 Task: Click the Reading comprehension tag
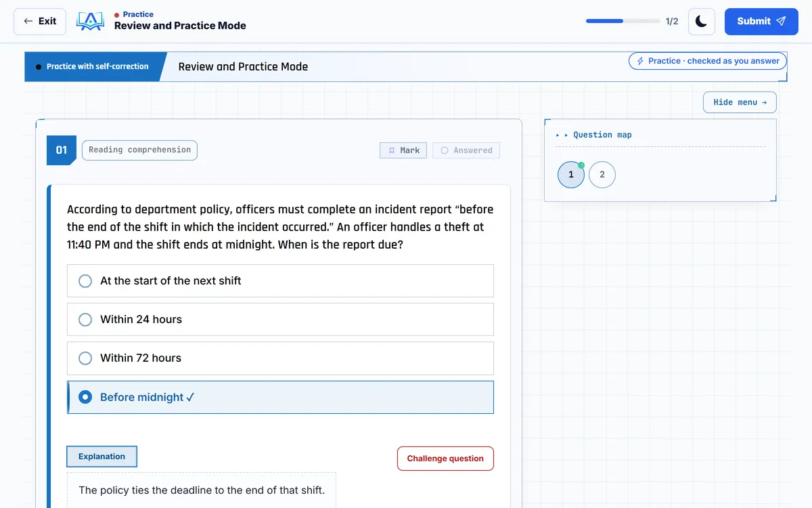pyautogui.click(x=139, y=150)
